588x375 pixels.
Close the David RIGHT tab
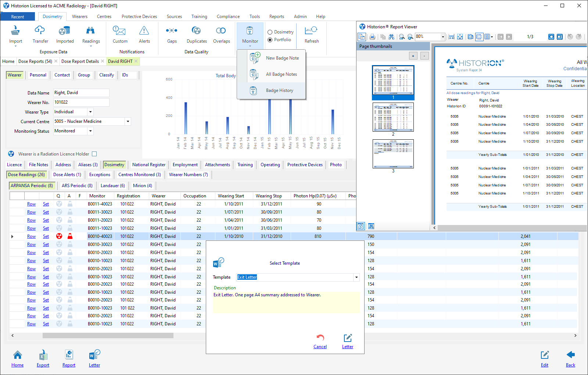pyautogui.click(x=136, y=61)
